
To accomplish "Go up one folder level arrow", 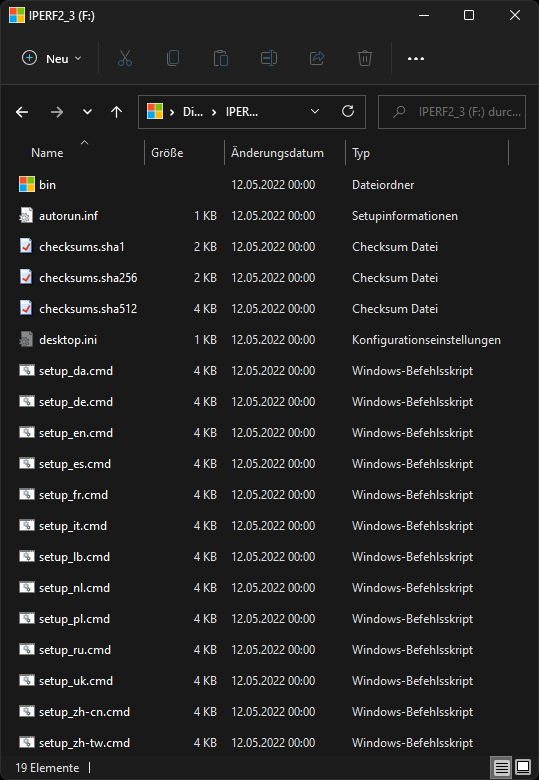I will pyautogui.click(x=116, y=112).
